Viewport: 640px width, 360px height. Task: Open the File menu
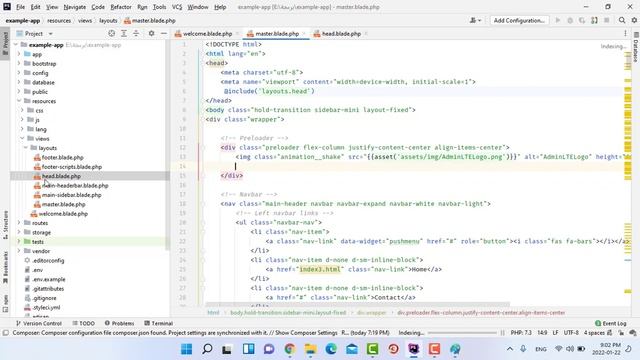20,7
